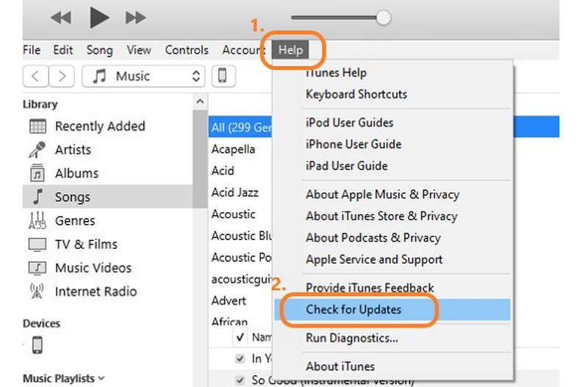Image resolution: width=588 pixels, height=387 pixels.
Task: Open TV & Films in the sidebar
Action: pyautogui.click(x=86, y=245)
